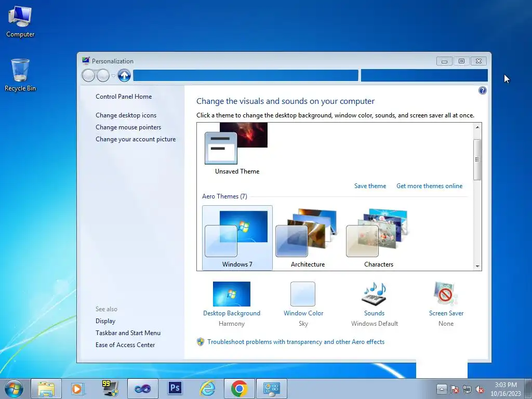Select the Windows 7 Aero theme

click(237, 238)
